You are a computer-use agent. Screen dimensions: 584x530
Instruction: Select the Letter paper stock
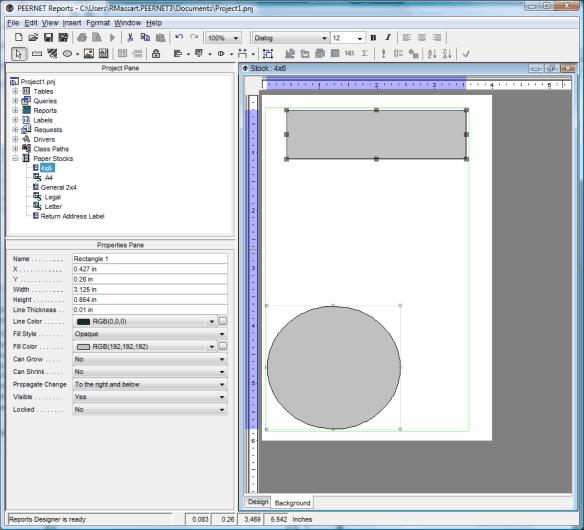point(53,207)
